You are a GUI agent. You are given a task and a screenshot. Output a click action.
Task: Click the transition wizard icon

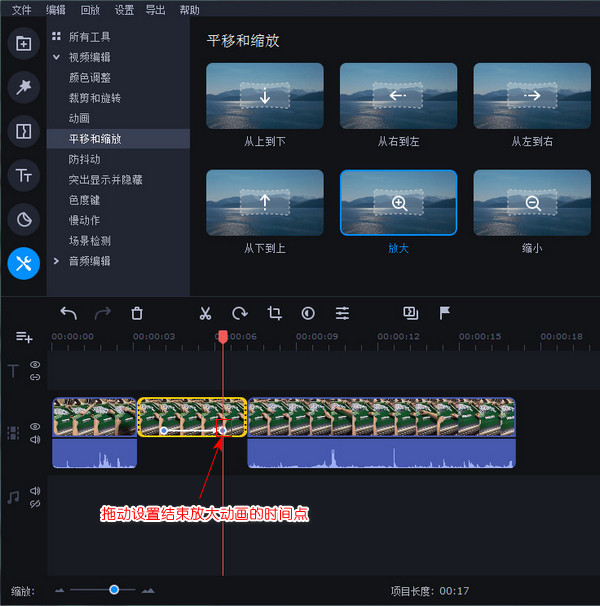411,313
